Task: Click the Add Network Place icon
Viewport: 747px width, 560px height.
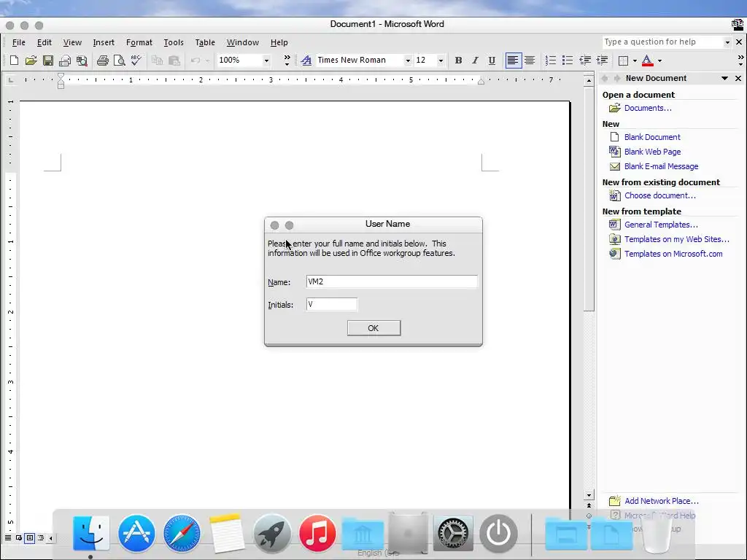Action: (614, 501)
